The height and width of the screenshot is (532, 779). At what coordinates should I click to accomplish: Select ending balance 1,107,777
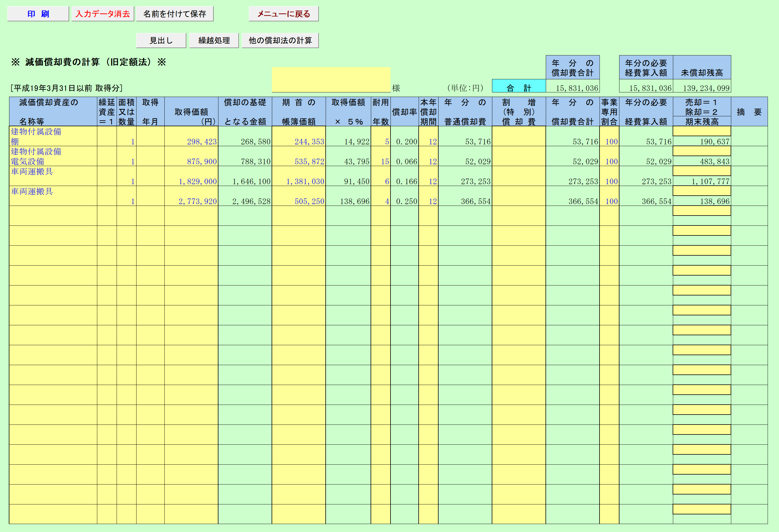pyautogui.click(x=702, y=181)
